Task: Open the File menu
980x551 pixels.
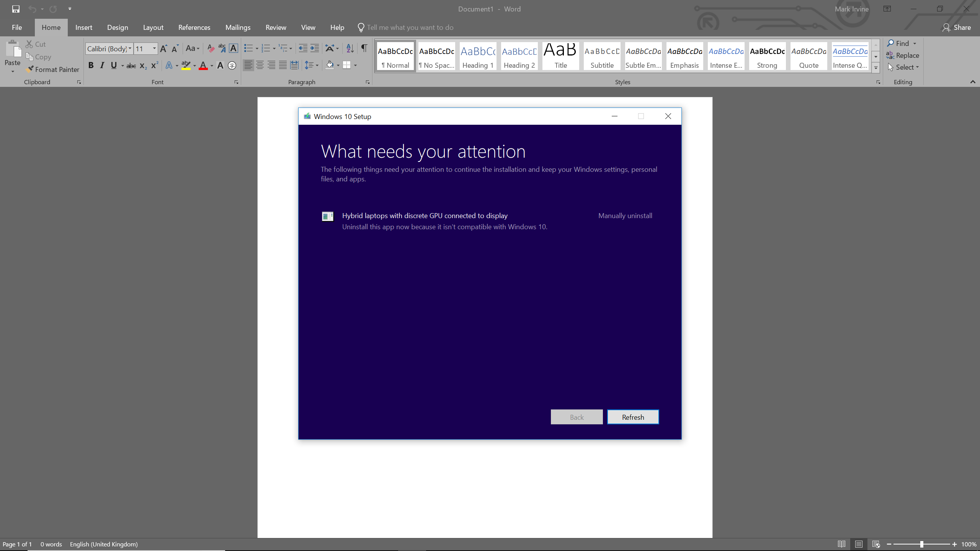Action: [17, 28]
